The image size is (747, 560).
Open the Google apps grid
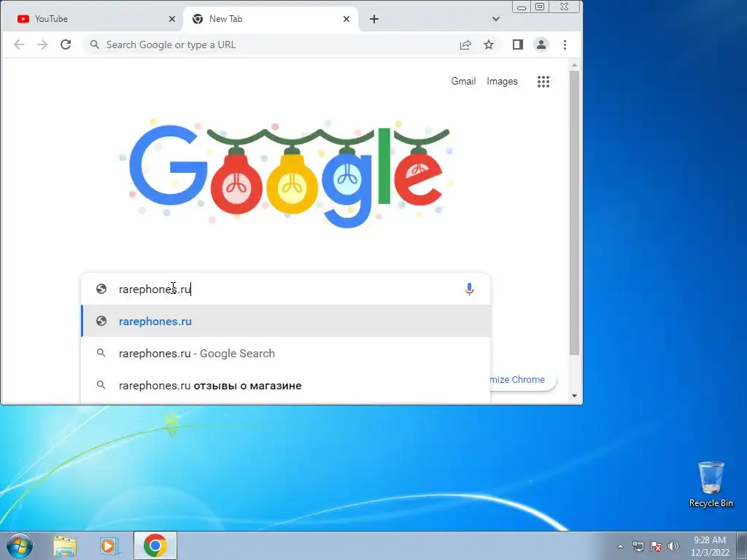click(x=543, y=82)
